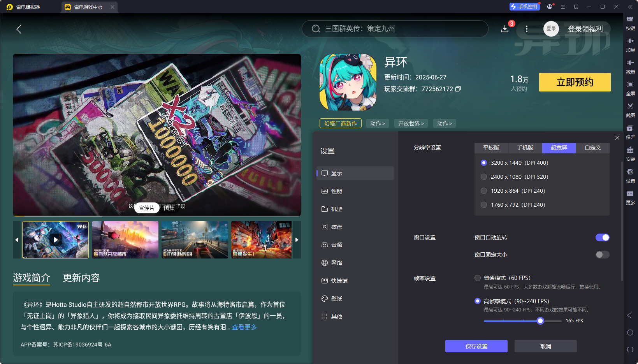The image size is (638, 364).
Task: Open the download manager with badge 3
Action: (x=505, y=29)
